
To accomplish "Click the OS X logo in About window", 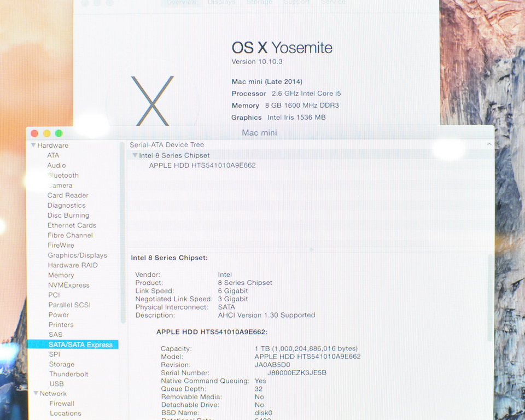I will click(x=153, y=101).
